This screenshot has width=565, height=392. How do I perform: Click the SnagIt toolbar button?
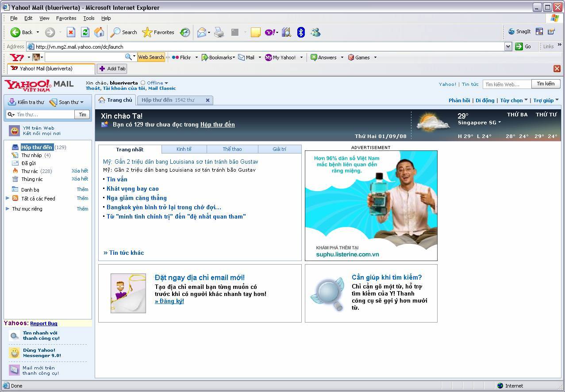pyautogui.click(x=519, y=31)
